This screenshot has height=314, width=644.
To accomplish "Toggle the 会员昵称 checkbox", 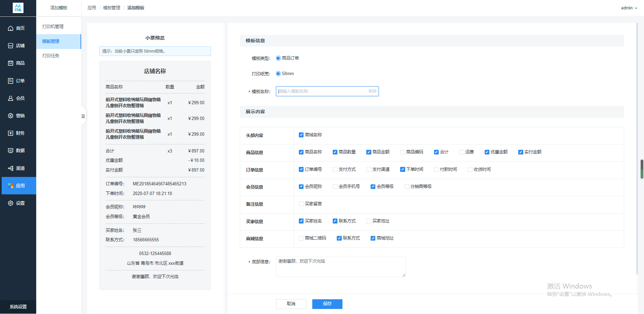I will click(x=301, y=187).
